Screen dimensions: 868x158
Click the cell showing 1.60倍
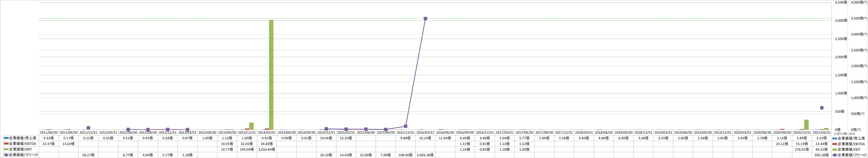tap(524, 149)
